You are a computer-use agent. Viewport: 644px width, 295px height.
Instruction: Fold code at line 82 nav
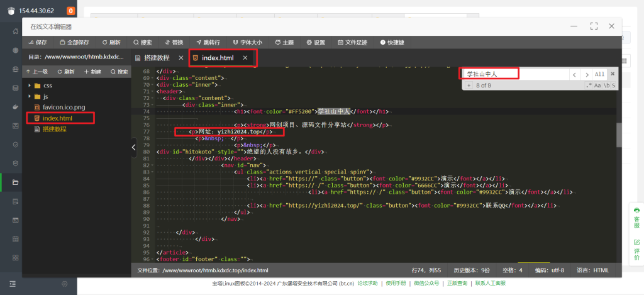point(152,165)
